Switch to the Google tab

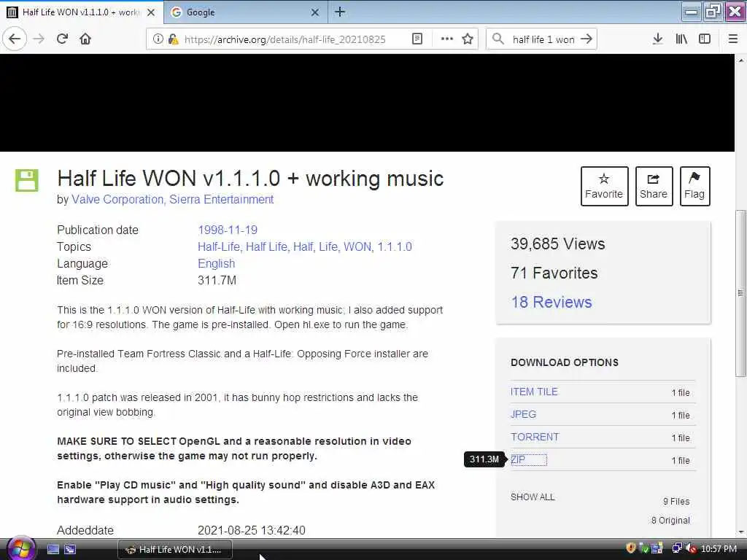(x=246, y=12)
